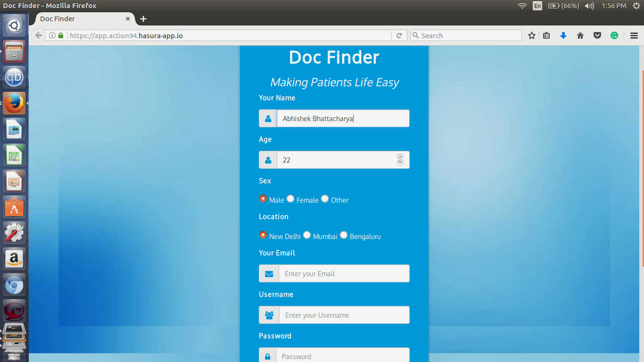Open the Firefox hamburger menu
The height and width of the screenshot is (362, 644).
[634, 35]
